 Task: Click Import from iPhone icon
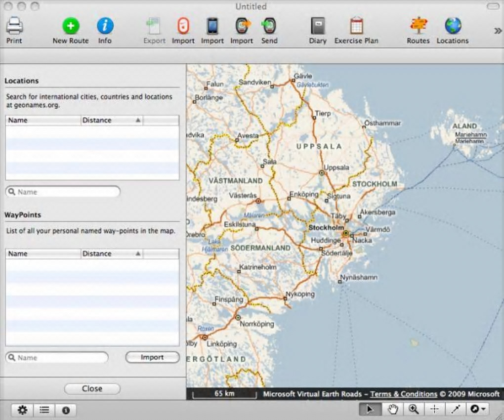pos(212,26)
